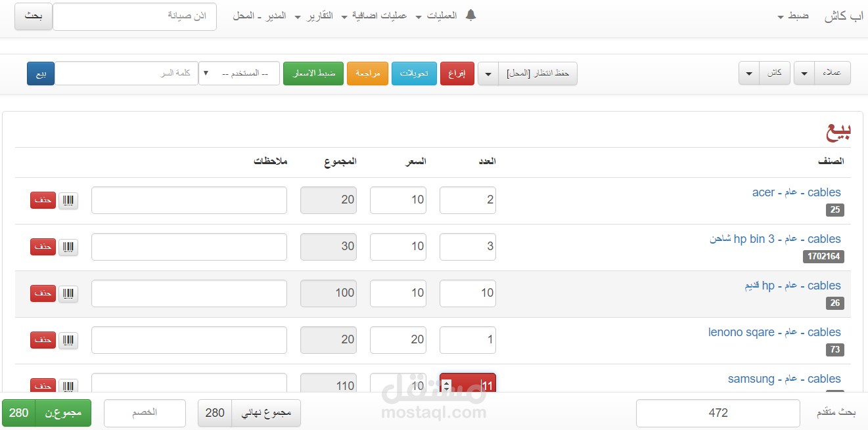Click the stepper arrows on samsung quantity
The image size is (868, 430).
[x=447, y=385]
